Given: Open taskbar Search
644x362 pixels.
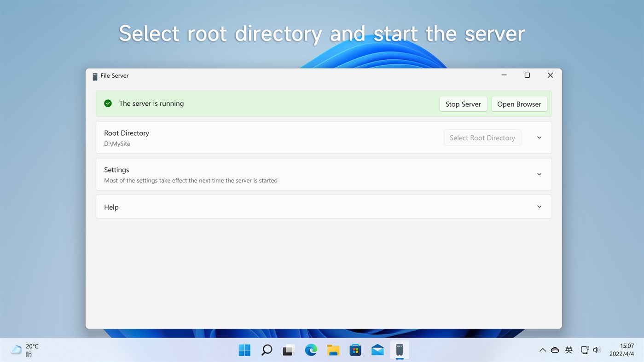Looking at the screenshot, I should pyautogui.click(x=267, y=351).
